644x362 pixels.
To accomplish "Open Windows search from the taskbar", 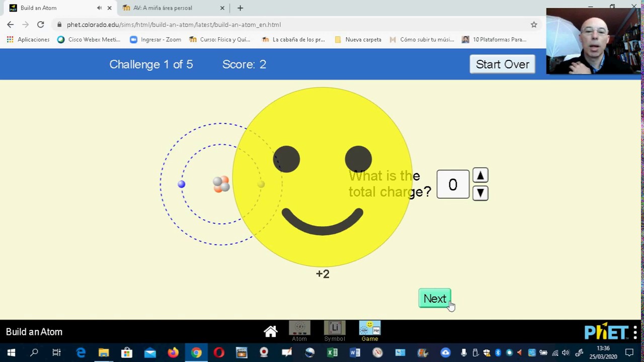I will 34,353.
